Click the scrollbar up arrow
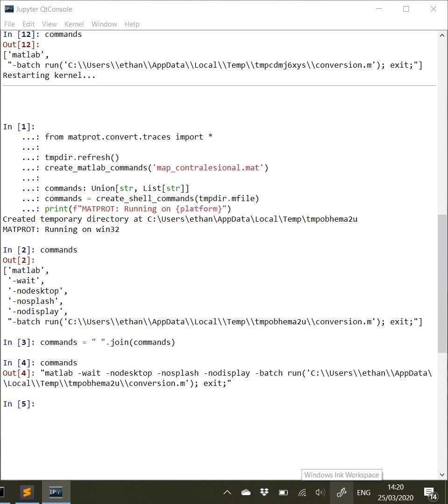The image size is (448, 504). point(442,35)
